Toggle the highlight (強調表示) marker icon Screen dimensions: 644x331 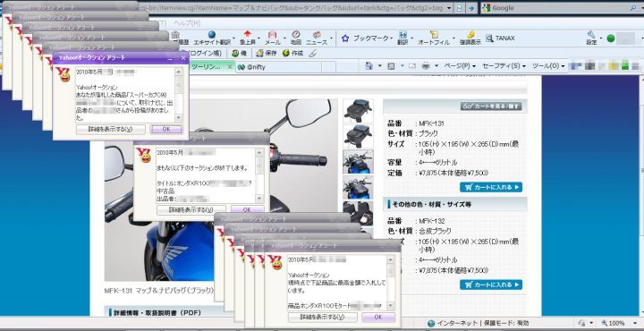pyautogui.click(x=470, y=35)
